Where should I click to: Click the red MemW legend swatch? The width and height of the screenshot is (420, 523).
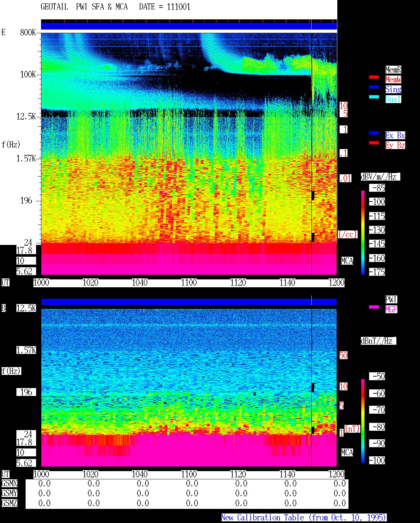(x=374, y=77)
